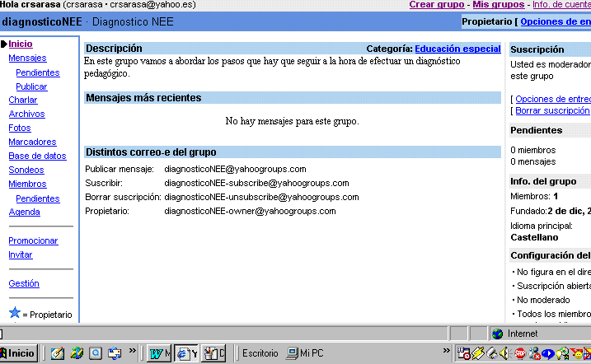Image resolution: width=591 pixels, height=364 pixels.
Task: Open the Fotos section
Action: [x=20, y=128]
